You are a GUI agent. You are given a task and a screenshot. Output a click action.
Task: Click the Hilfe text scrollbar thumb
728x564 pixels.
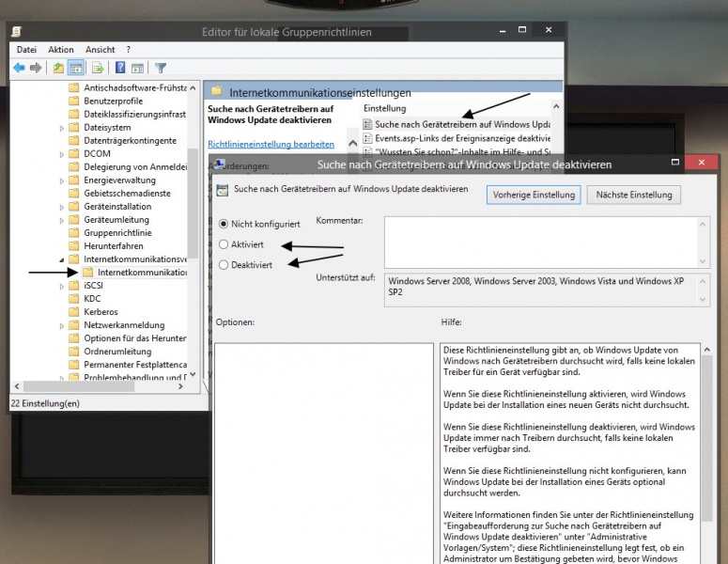[x=706, y=438]
